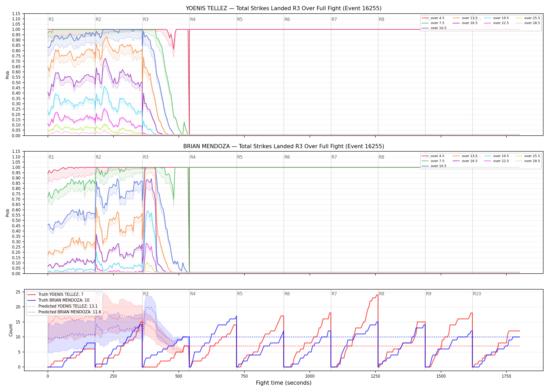Select 'over 10.5' in Tellez chart legend
Viewport: 549px width, 392px height.
[434, 28]
